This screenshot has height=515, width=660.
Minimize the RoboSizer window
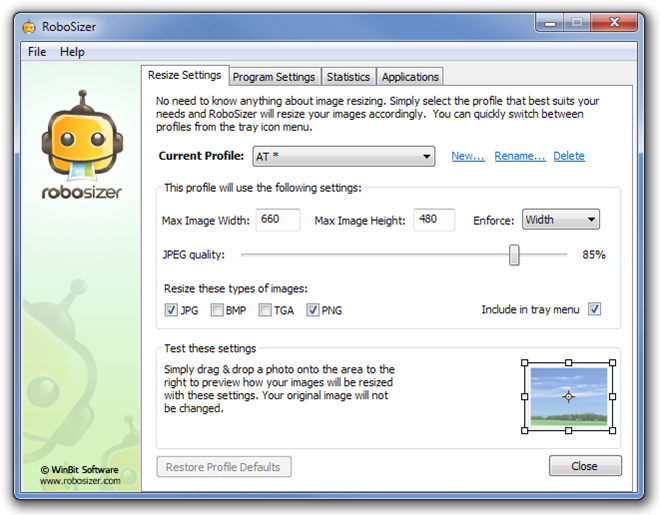coord(550,23)
